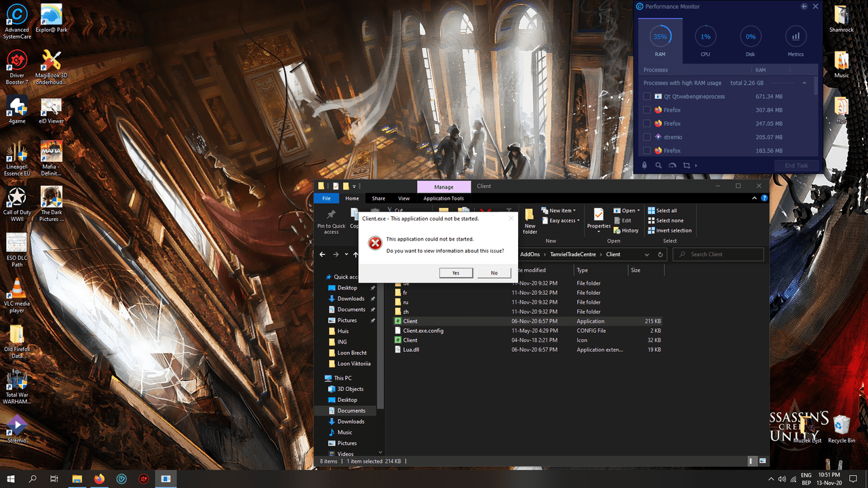This screenshot has width=868, height=488.
Task: Select the Shamrock folder on the desktop
Action: tap(842, 19)
